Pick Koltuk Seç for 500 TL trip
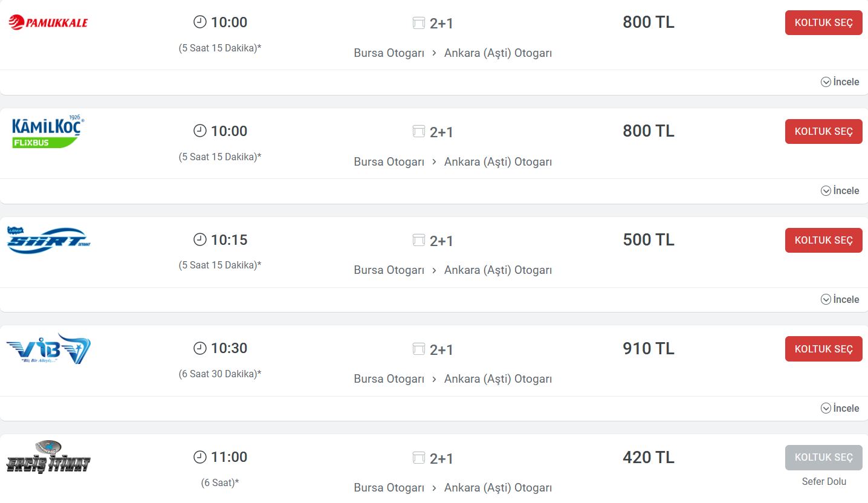868x503 pixels. [823, 240]
